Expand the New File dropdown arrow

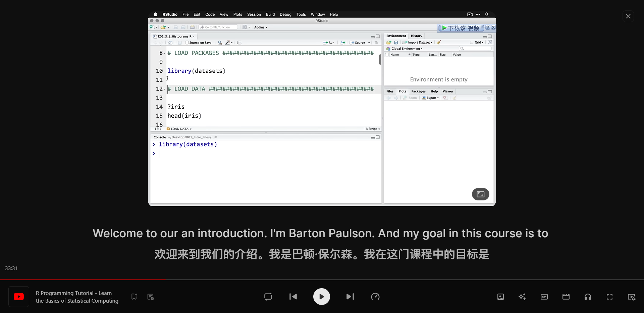pos(156,27)
